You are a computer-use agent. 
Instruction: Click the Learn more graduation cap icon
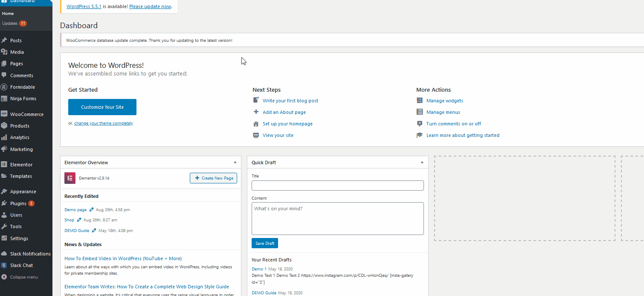tap(419, 135)
